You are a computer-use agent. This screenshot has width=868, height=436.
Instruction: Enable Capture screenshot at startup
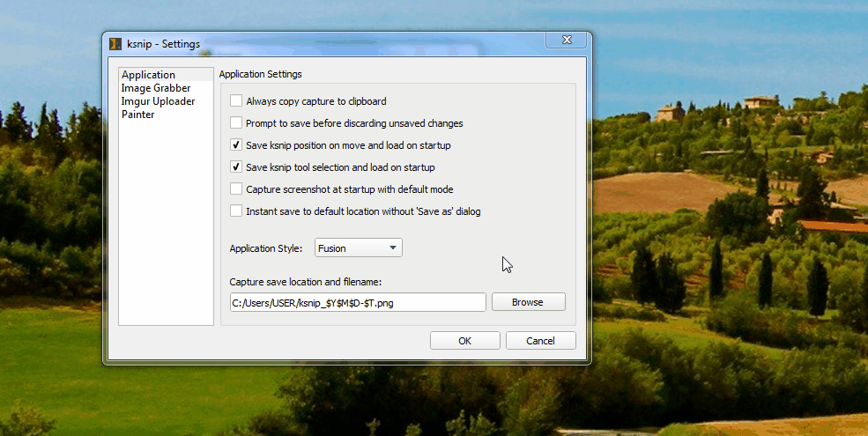coord(236,189)
